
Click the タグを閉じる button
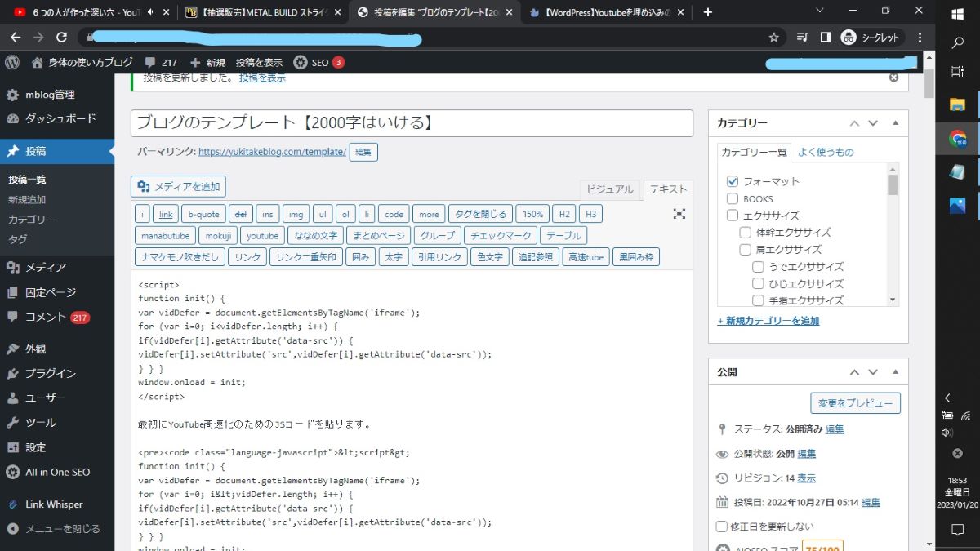[481, 214]
